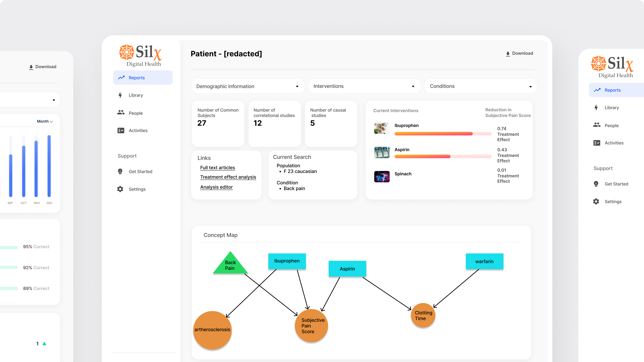Click the SEP bar in left window chart
The height and width of the screenshot is (362, 644).
[11, 166]
